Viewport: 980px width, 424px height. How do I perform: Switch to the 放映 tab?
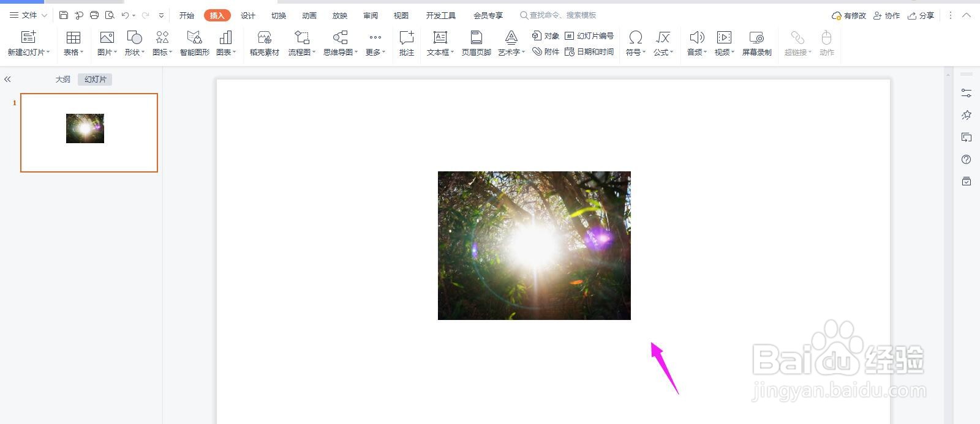[x=340, y=15]
